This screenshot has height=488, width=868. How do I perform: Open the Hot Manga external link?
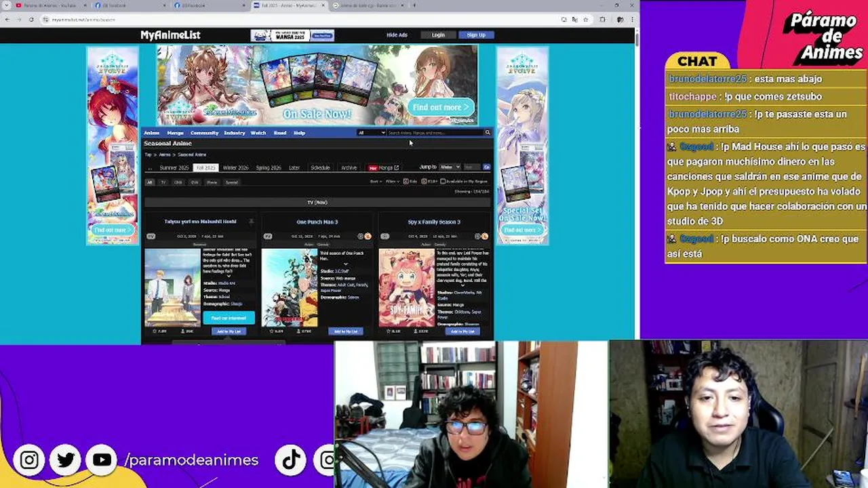pyautogui.click(x=384, y=167)
